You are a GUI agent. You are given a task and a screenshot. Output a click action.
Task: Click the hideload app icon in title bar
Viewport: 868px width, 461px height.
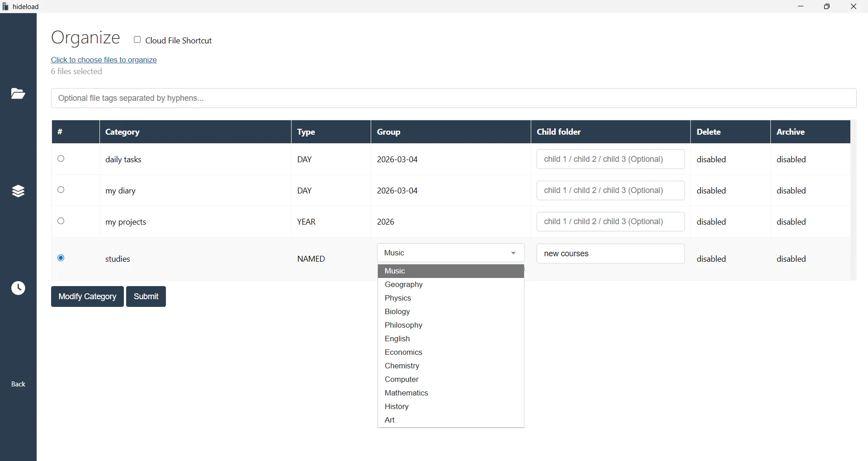tap(5, 6)
